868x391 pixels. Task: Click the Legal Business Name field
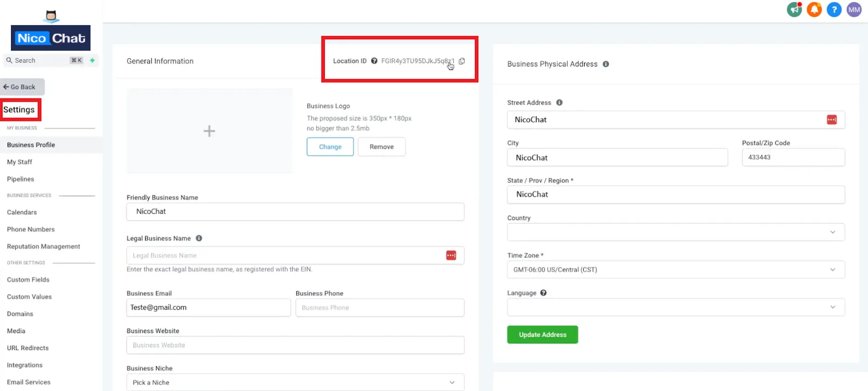pos(296,255)
